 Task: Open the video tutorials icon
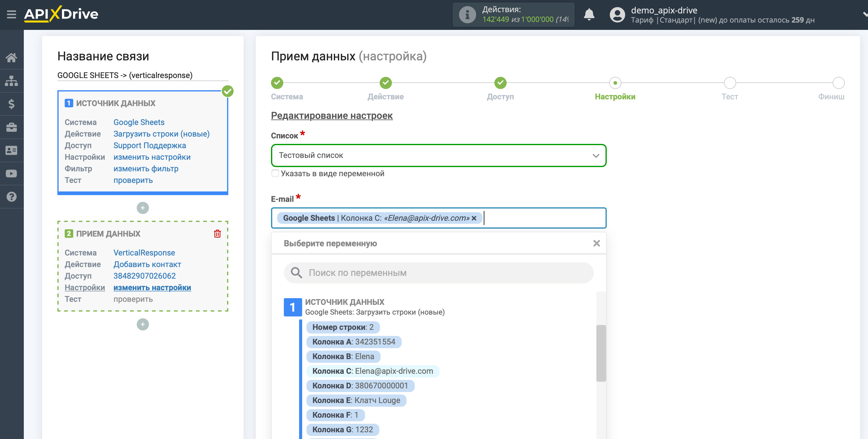click(12, 174)
